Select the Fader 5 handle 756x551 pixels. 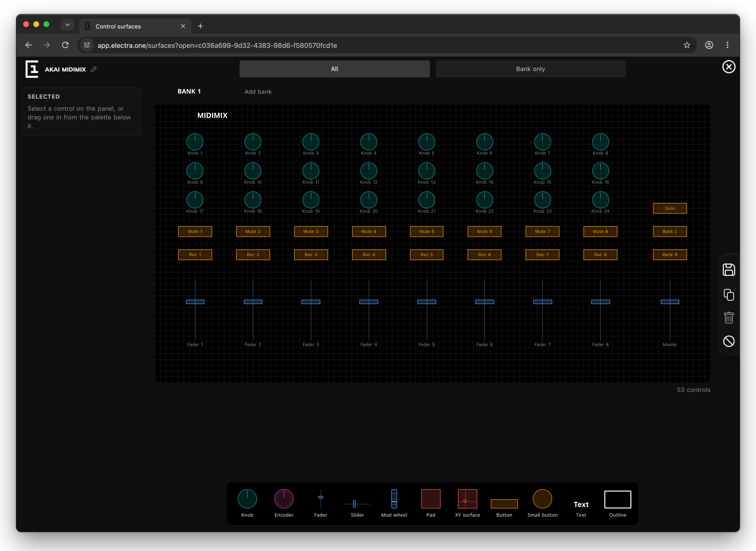[x=426, y=302]
